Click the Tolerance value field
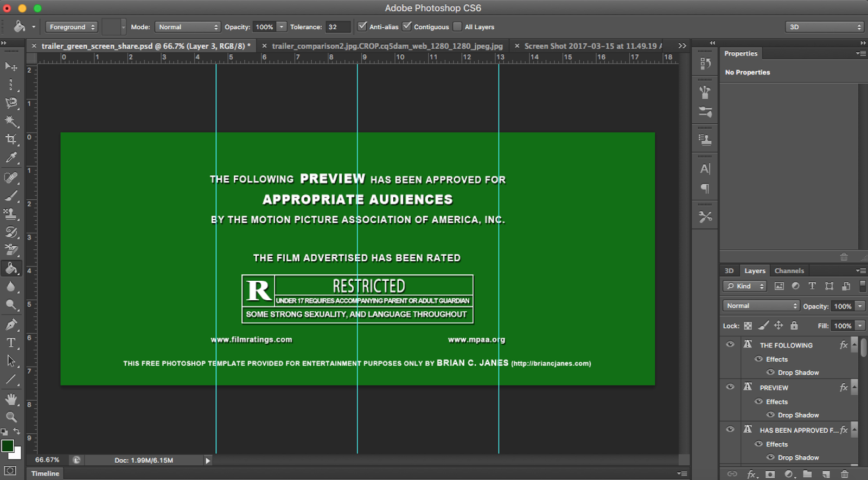The image size is (868, 480). click(x=337, y=27)
